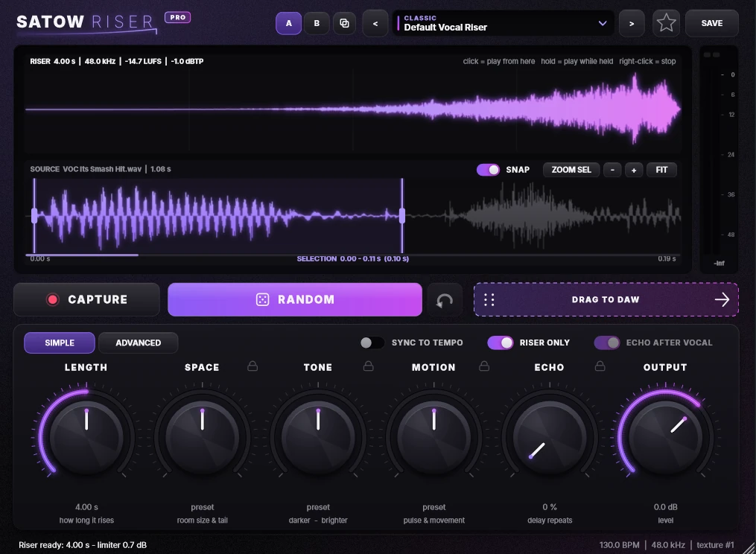The height and width of the screenshot is (554, 756).
Task: Click the left selection handle on source
Action: click(x=34, y=215)
